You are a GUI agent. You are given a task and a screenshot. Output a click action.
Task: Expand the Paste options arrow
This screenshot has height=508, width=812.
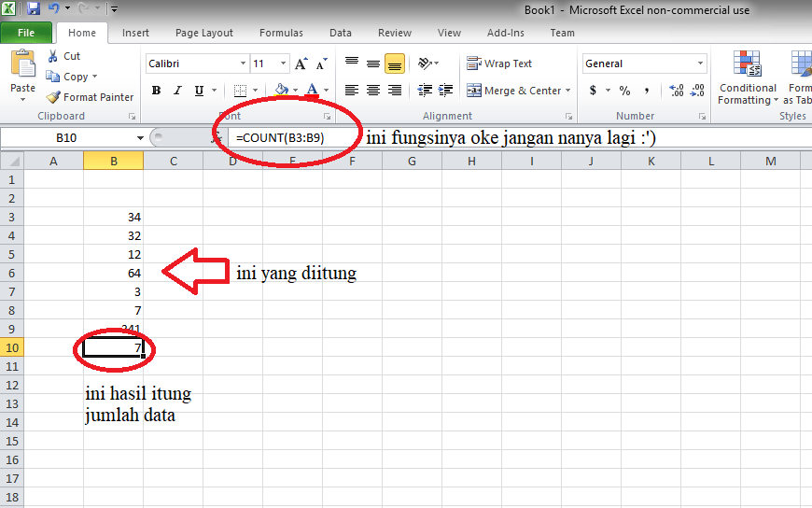pyautogui.click(x=22, y=99)
